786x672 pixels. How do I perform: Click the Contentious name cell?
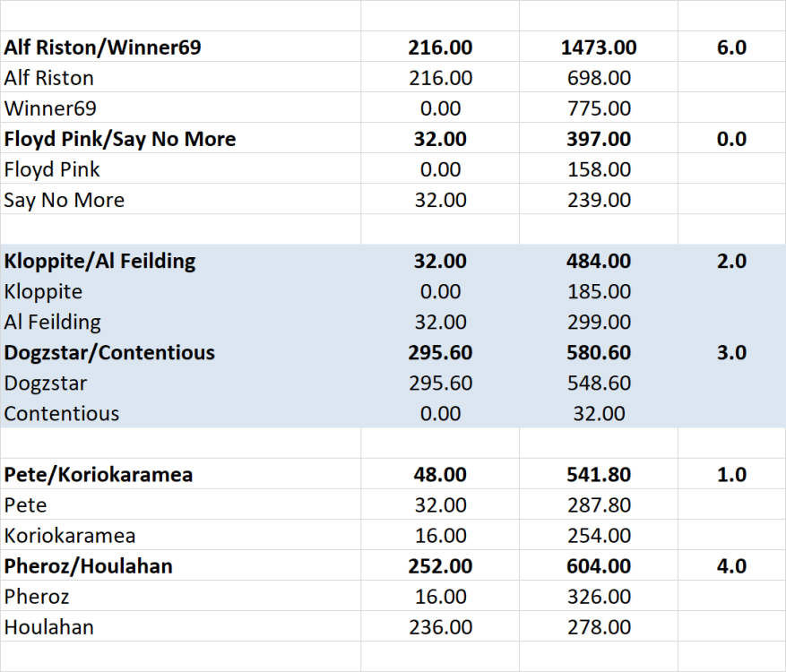(61, 413)
